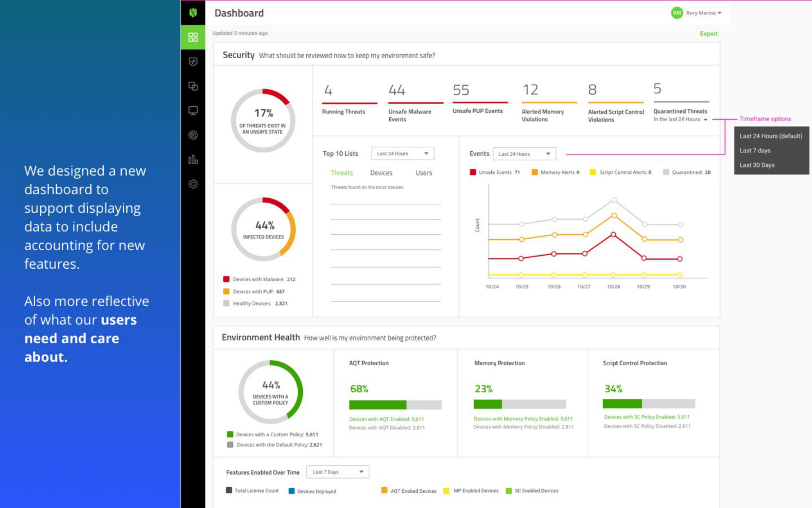812x508 pixels.
Task: Click the 44% infected devices donut chart
Action: tap(263, 229)
